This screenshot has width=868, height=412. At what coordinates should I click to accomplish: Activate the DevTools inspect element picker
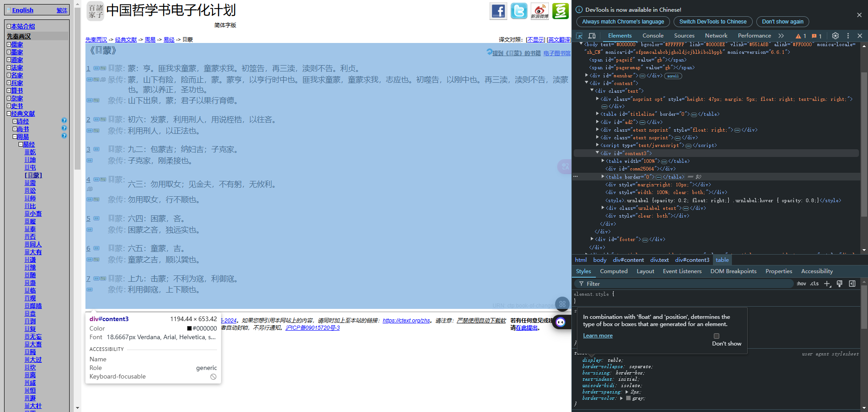pyautogui.click(x=579, y=36)
